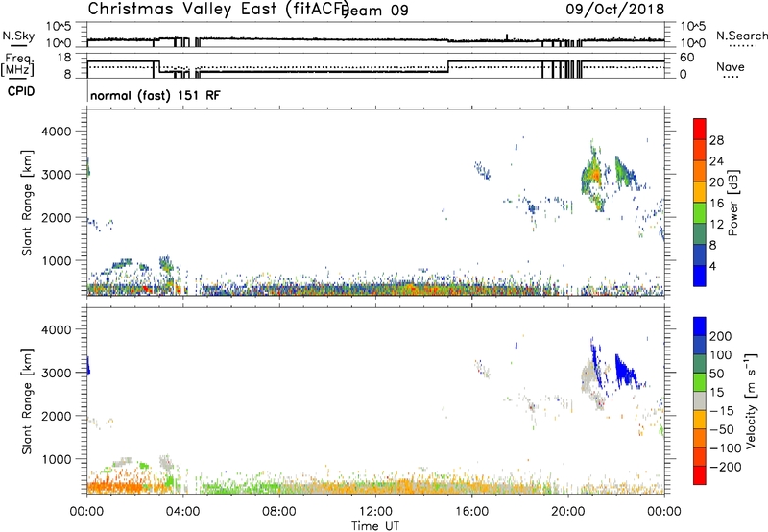Click the '12:00' time tick label
Image resolution: width=768 pixels, height=532 pixels.
[375, 512]
